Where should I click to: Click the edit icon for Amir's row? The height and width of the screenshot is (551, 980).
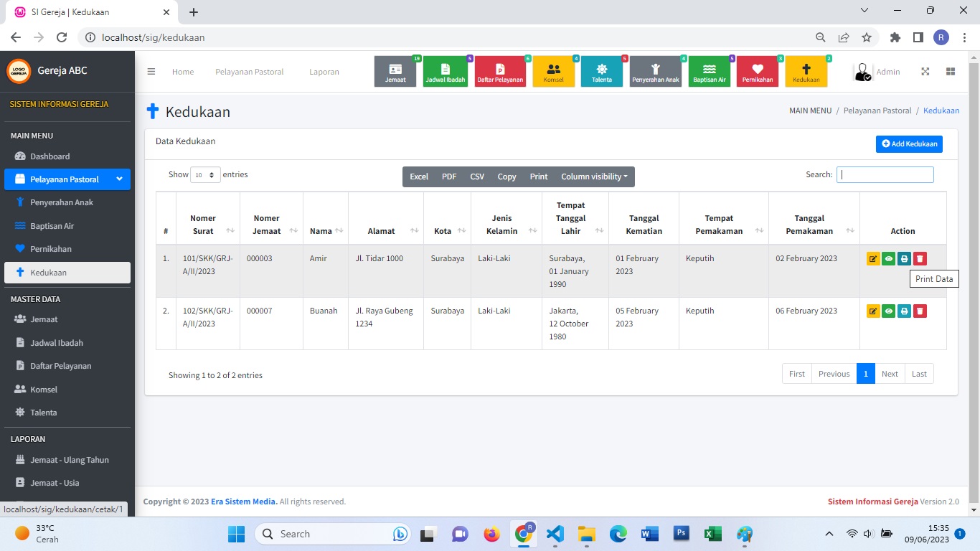873,259
